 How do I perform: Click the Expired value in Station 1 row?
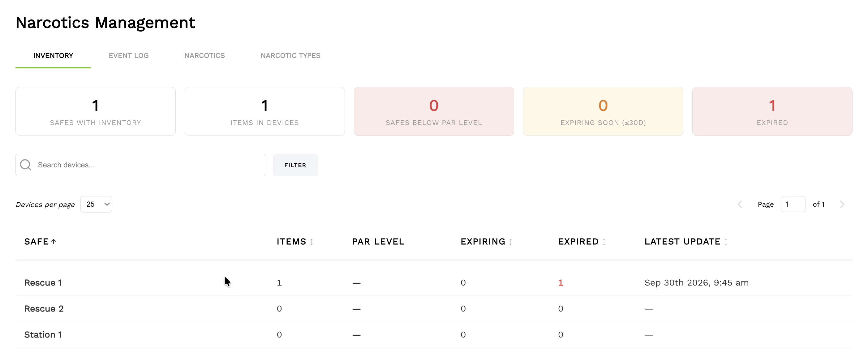point(561,334)
